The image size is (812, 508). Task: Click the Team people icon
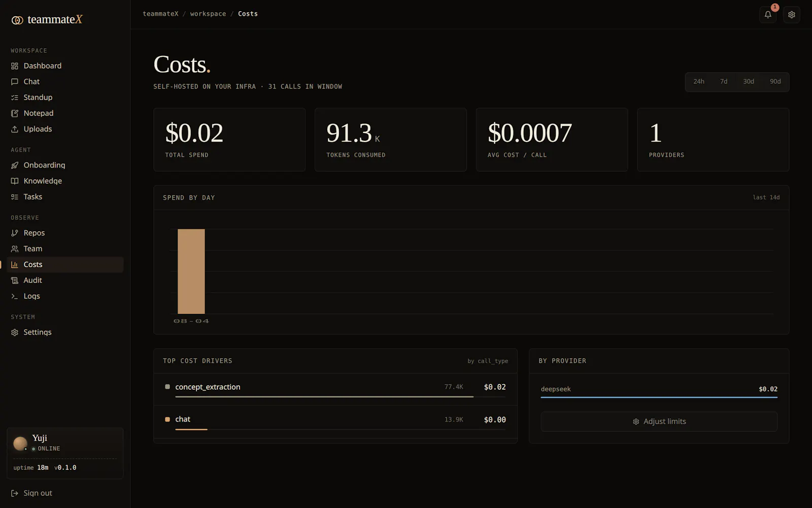pyautogui.click(x=15, y=248)
